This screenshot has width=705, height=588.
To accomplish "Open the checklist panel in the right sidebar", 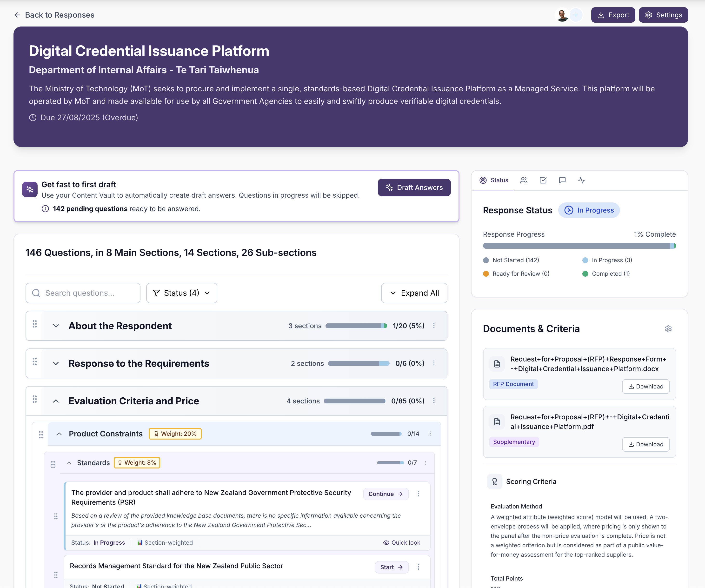I will tap(544, 180).
